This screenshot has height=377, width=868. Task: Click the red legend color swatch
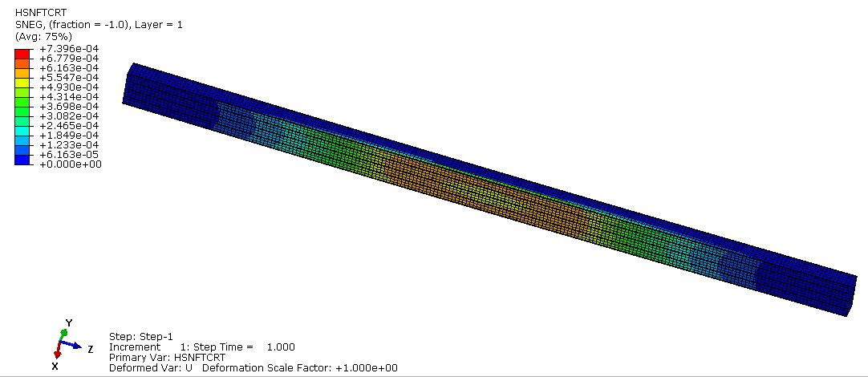click(x=21, y=54)
